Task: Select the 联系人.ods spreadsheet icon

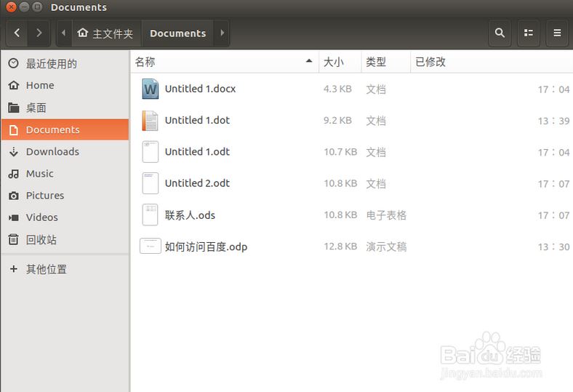Action: pyautogui.click(x=150, y=215)
